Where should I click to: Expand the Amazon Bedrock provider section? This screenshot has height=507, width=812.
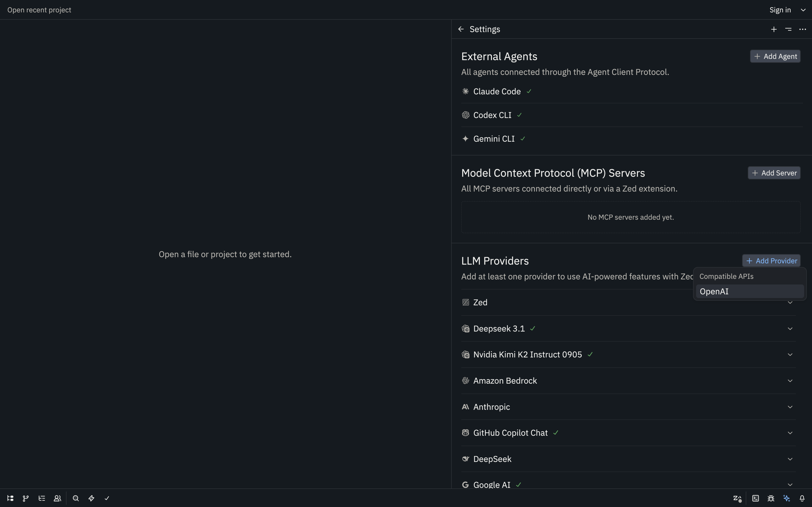pos(790,381)
